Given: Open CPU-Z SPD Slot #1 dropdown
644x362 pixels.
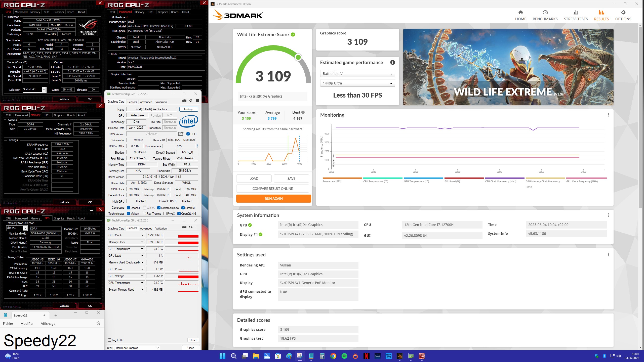Looking at the screenshot, I should [17, 228].
